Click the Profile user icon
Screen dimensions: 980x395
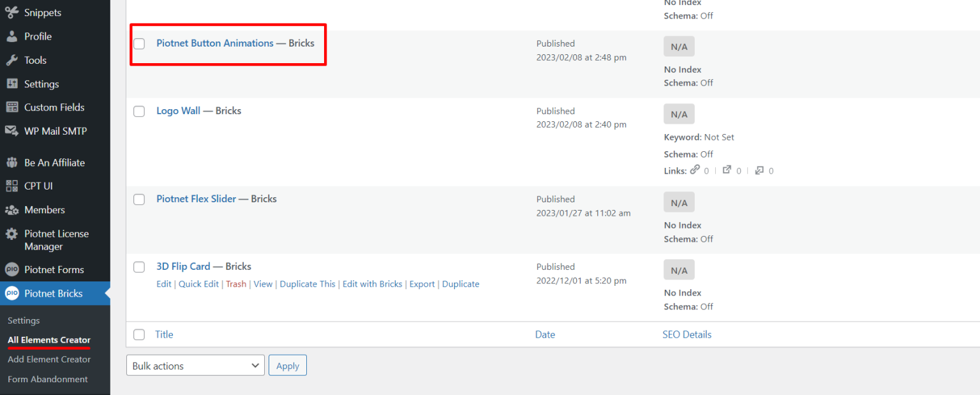pyautogui.click(x=11, y=36)
